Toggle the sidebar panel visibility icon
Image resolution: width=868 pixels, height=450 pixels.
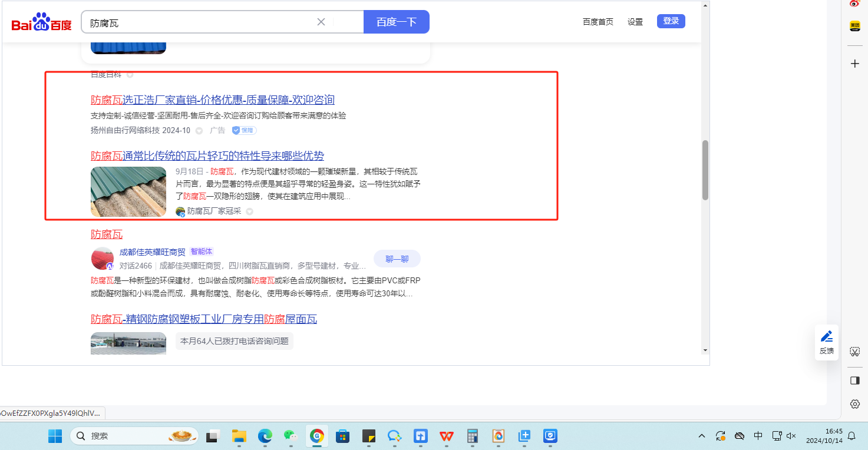(855, 380)
